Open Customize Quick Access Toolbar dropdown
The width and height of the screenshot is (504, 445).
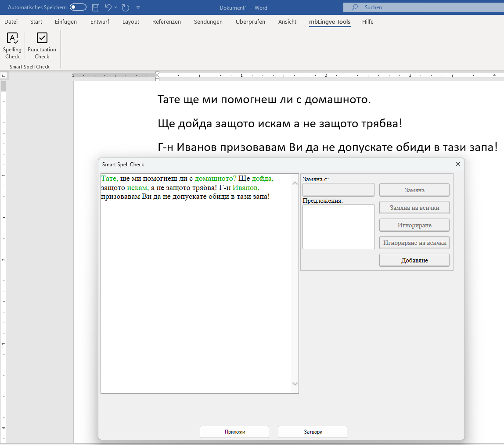point(138,7)
